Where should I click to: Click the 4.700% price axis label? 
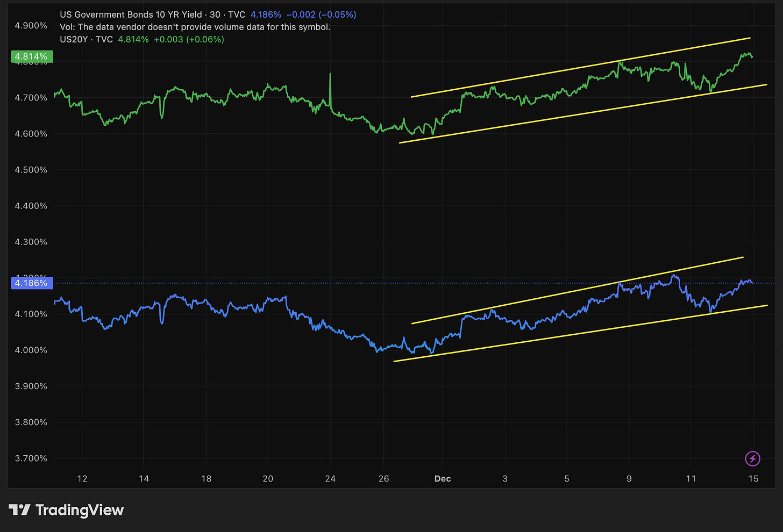click(31, 98)
